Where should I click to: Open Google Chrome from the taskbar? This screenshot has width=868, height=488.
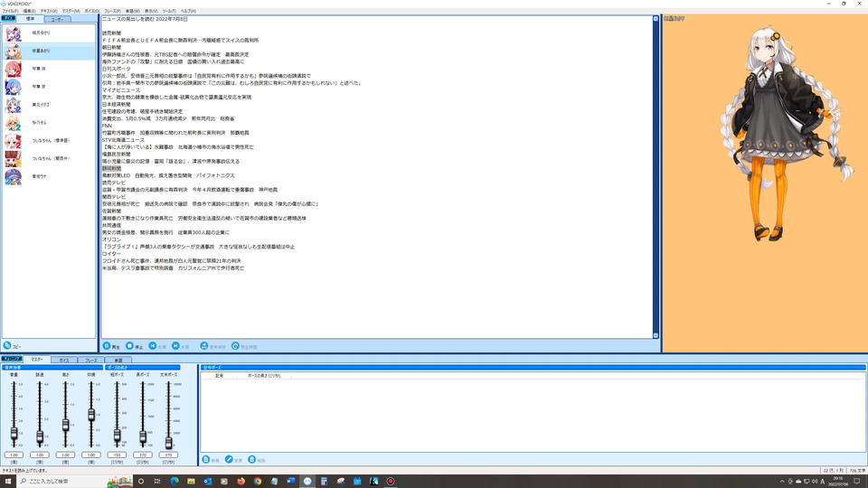click(258, 482)
